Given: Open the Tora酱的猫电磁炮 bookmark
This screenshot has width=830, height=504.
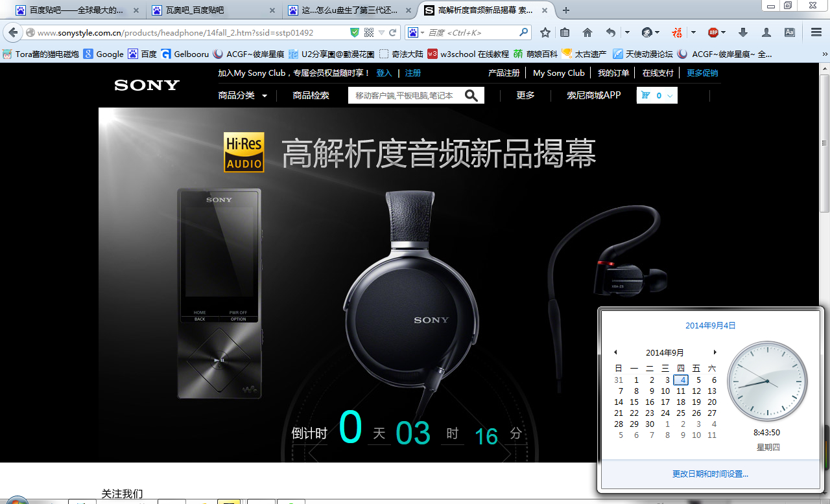Looking at the screenshot, I should tap(40, 54).
